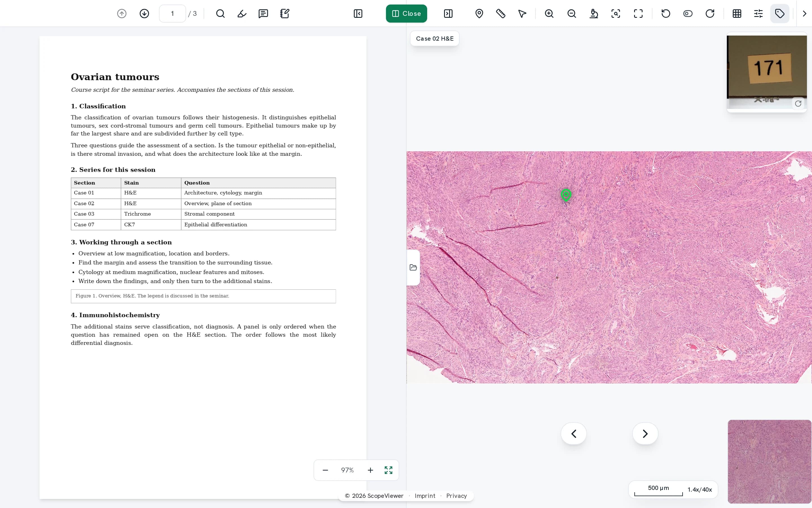The height and width of the screenshot is (508, 812).
Task: Go to the next slide
Action: click(x=645, y=434)
